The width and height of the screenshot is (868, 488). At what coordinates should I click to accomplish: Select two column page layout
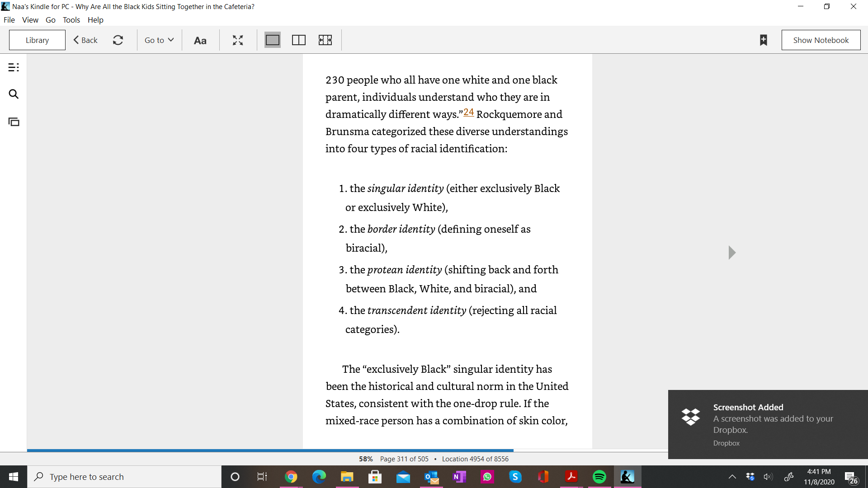299,40
